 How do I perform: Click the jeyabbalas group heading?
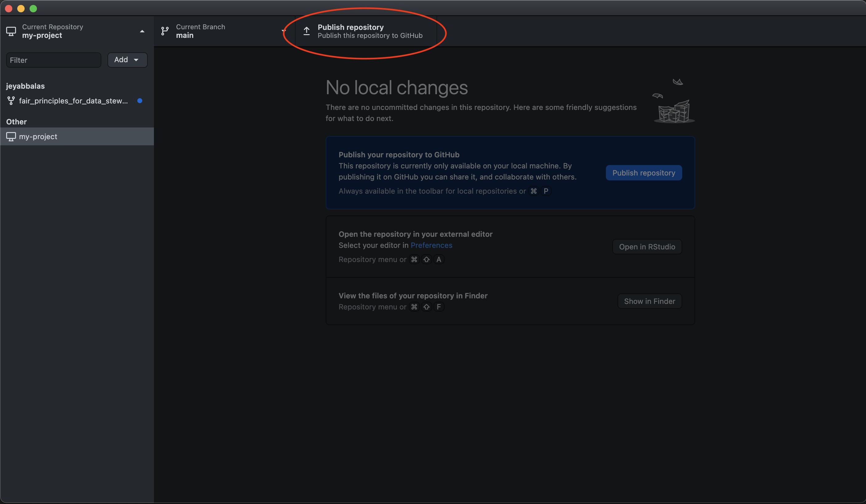pyautogui.click(x=26, y=86)
